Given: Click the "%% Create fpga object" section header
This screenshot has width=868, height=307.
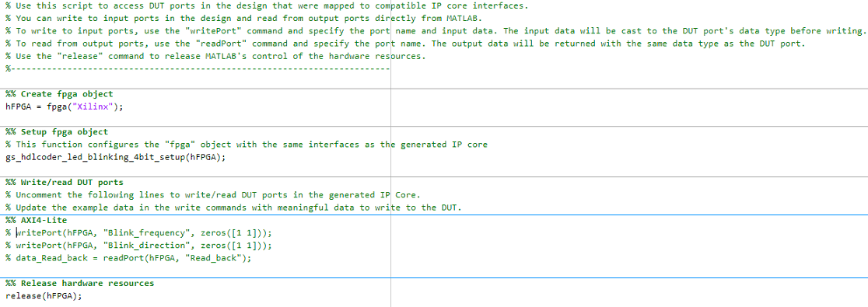Looking at the screenshot, I should [x=58, y=94].
